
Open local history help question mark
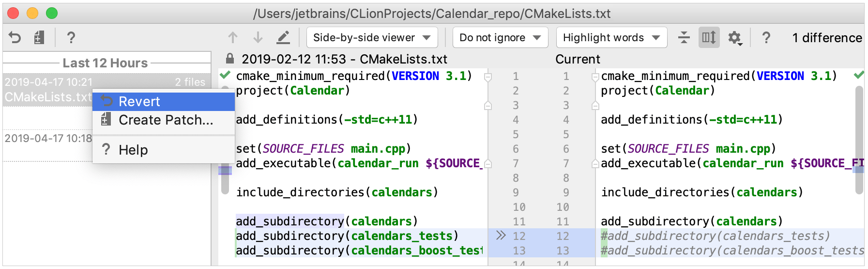71,37
